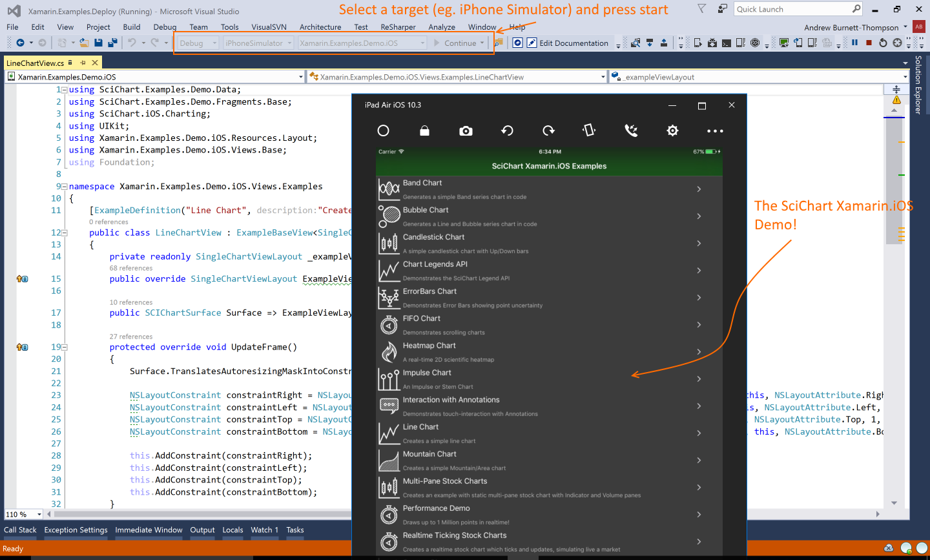Click the yellow warning icon above scrollbar
Image resolution: width=930 pixels, height=560 pixels.
tap(896, 100)
